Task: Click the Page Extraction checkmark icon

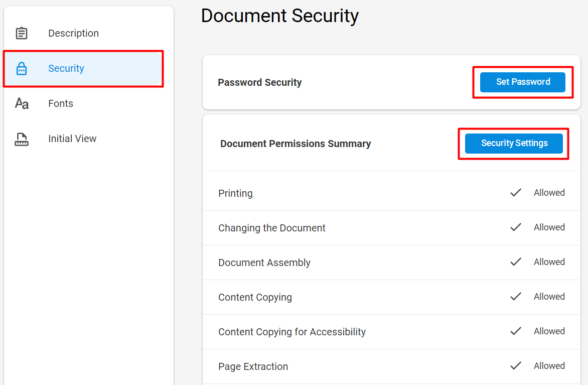Action: (x=516, y=365)
